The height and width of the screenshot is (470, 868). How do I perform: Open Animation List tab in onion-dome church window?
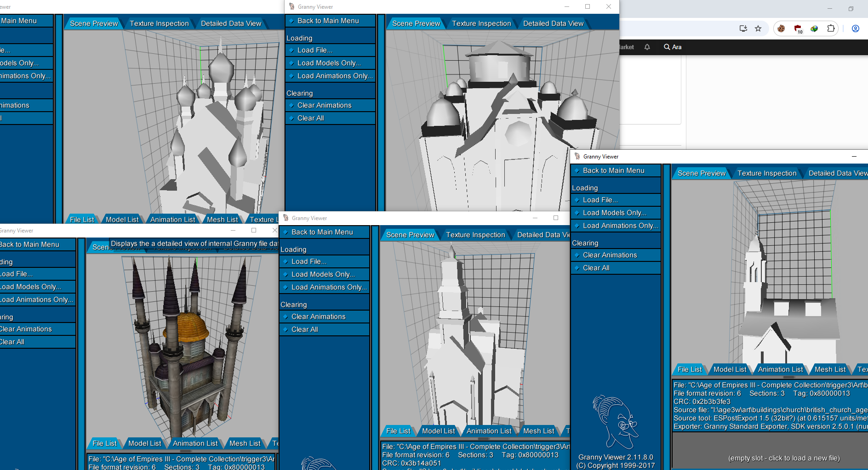pos(173,220)
